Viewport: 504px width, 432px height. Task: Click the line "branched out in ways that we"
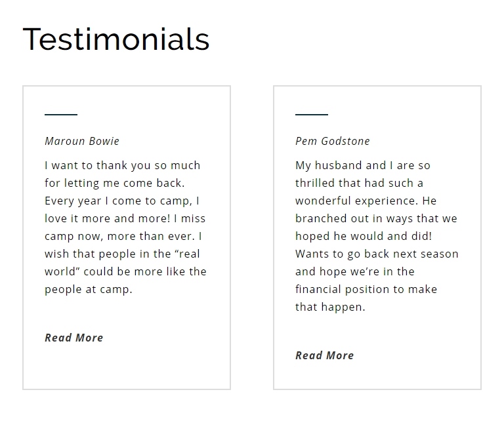(x=376, y=218)
